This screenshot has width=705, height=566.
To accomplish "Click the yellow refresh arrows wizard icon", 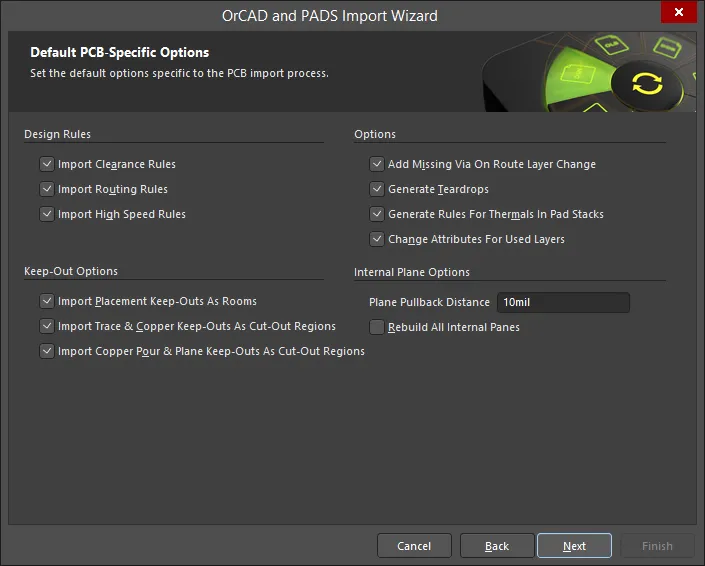I will (647, 84).
